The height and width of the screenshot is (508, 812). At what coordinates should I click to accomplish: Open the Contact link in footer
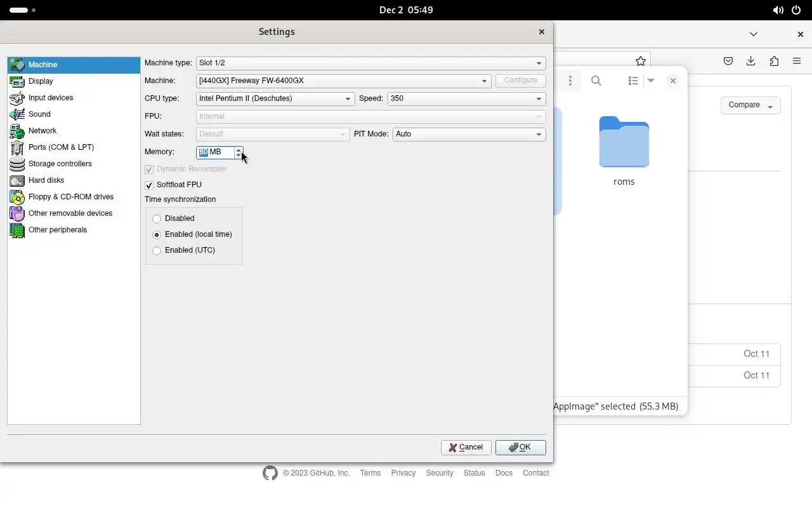536,473
